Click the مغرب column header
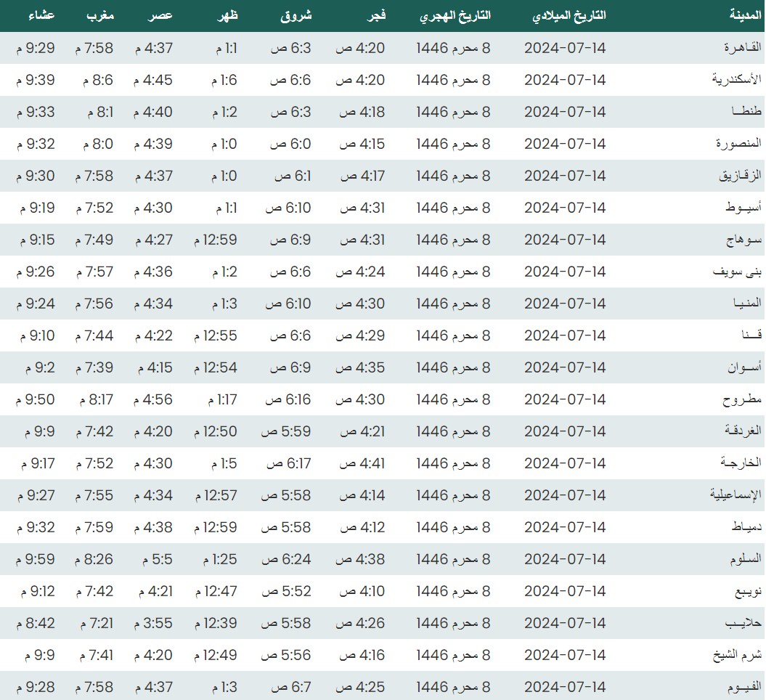 (100, 15)
